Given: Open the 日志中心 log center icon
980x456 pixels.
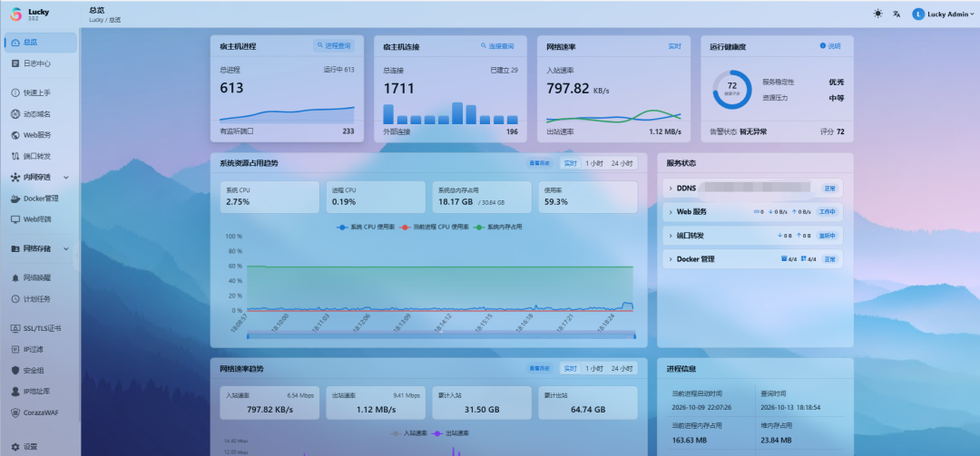Looking at the screenshot, I should (x=15, y=63).
